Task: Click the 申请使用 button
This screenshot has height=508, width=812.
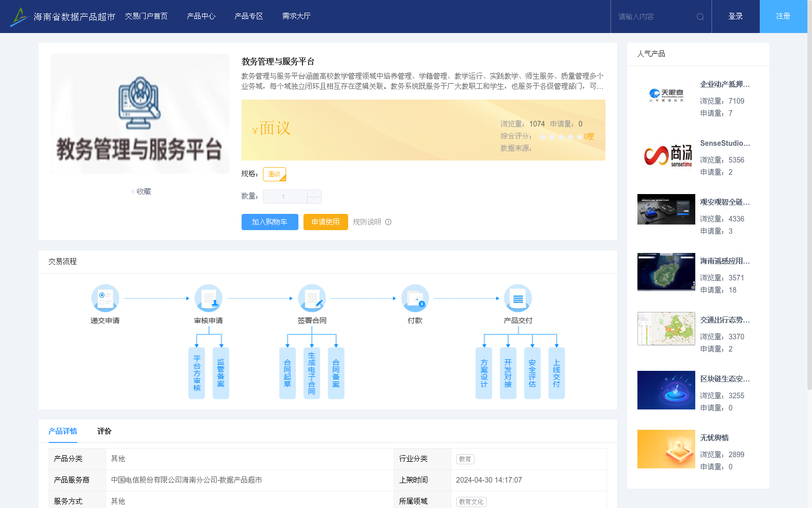Action: 326,222
